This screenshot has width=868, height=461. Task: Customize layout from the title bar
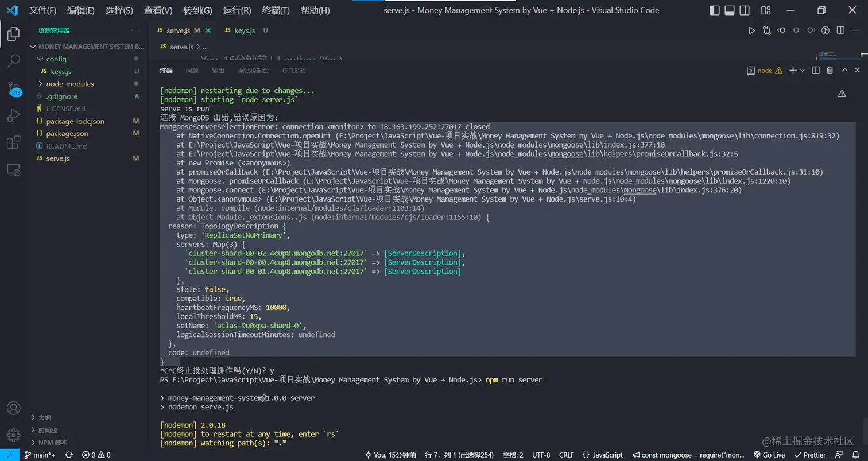[766, 10]
